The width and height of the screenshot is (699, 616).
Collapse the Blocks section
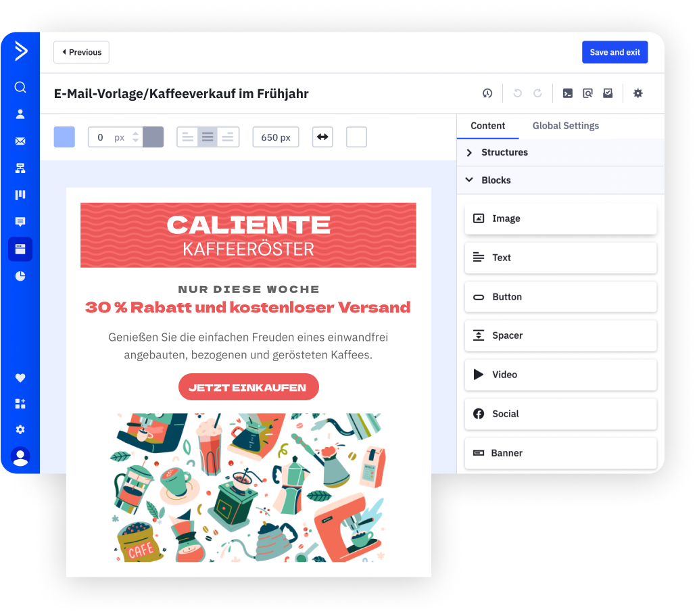[560, 181]
